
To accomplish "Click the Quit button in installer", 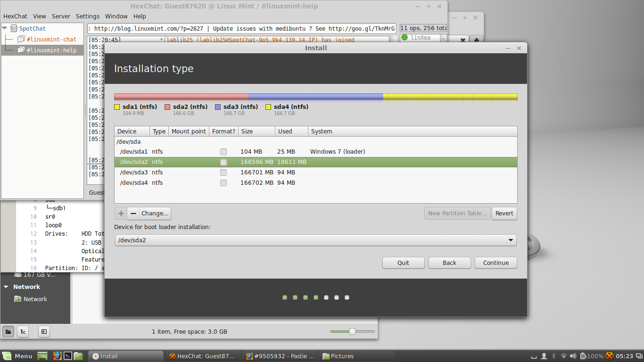I will click(x=404, y=263).
